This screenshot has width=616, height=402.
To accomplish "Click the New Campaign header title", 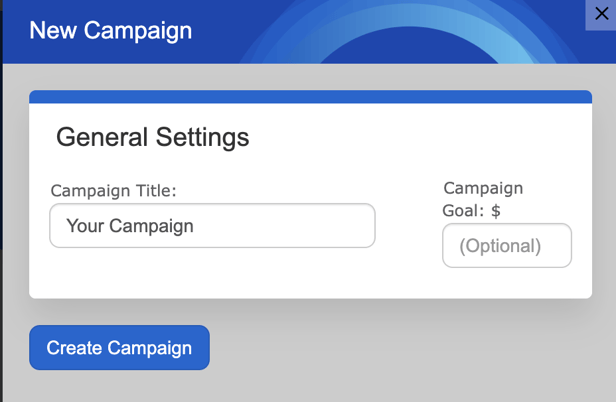I will tap(111, 31).
